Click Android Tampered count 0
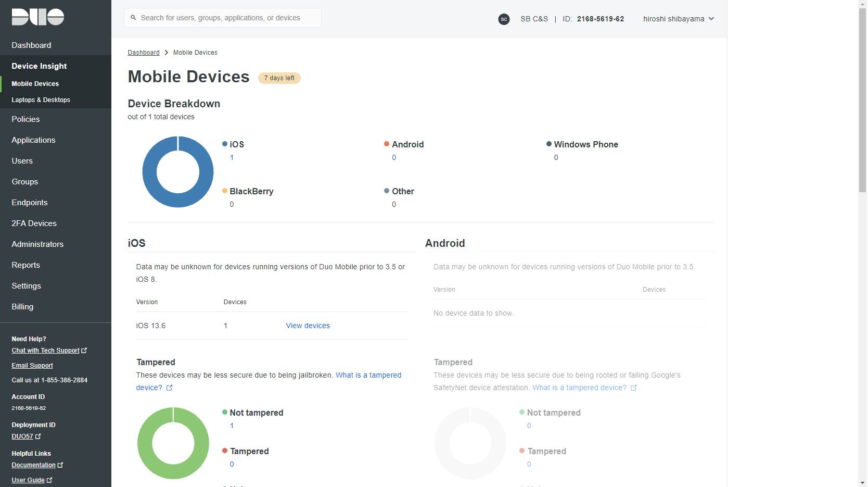 coord(529,464)
